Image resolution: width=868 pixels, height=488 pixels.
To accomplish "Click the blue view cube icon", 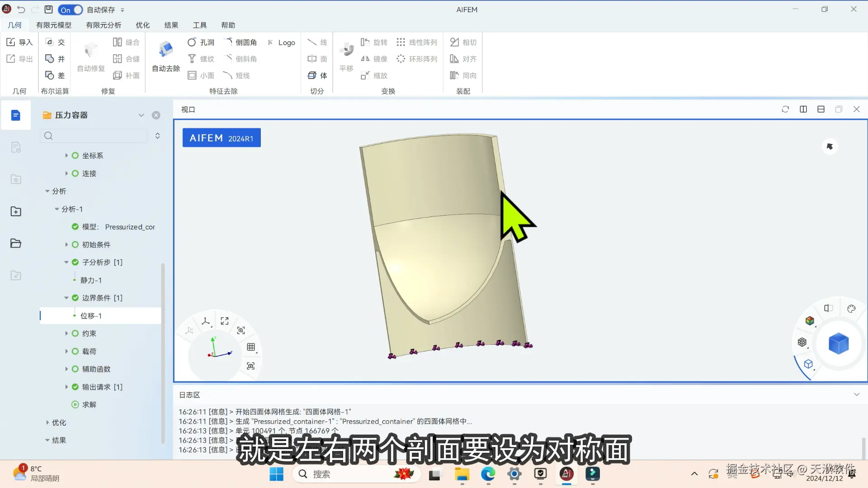I will [838, 344].
